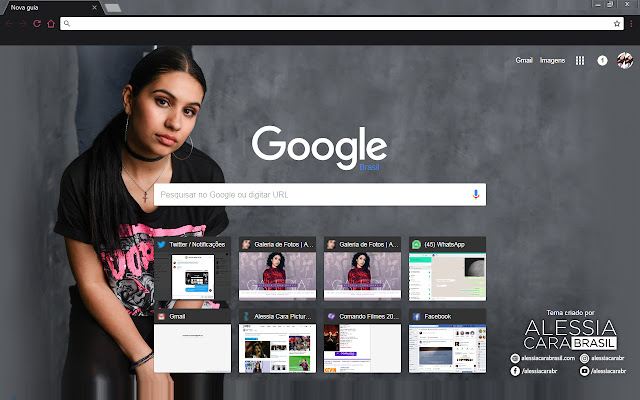Click the Twitter bird icon on tile
This screenshot has height=400, width=640.
pos(161,244)
